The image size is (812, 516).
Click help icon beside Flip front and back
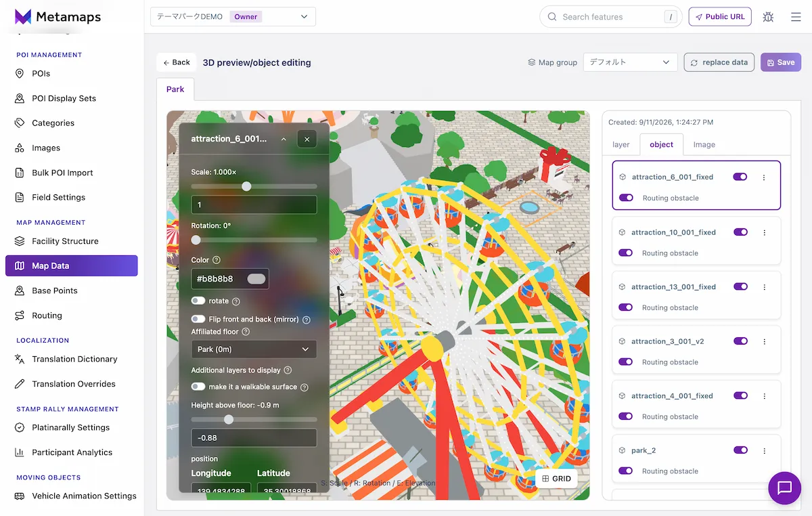(x=307, y=320)
